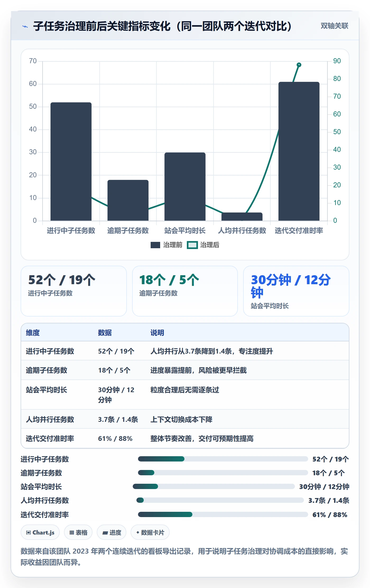Click the 站会平均时长 progress bar
This screenshot has height=588, width=370.
pos(214,486)
